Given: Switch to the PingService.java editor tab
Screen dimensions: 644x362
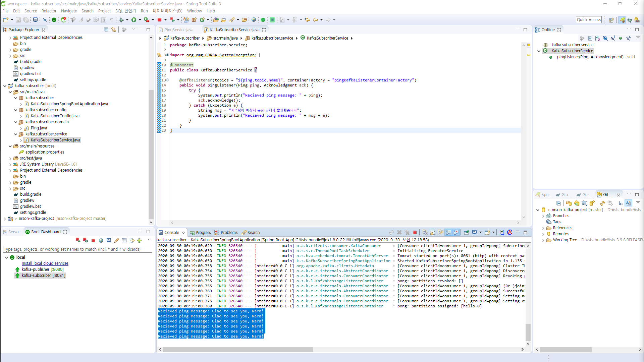Looking at the screenshot, I should click(x=178, y=29).
